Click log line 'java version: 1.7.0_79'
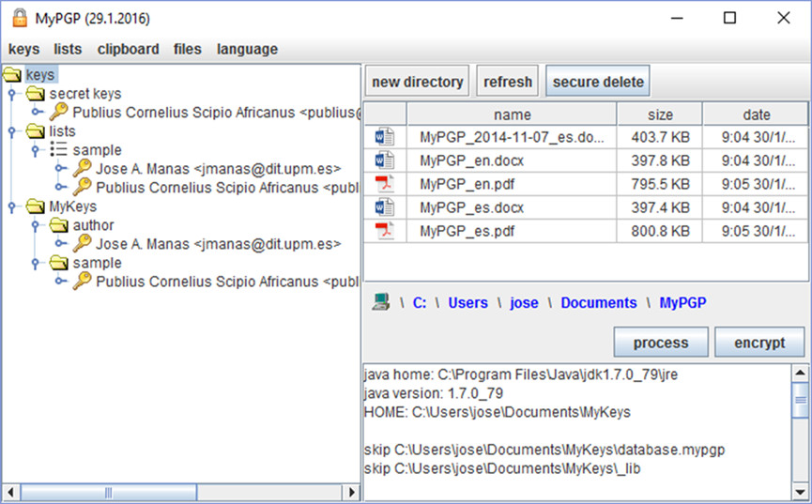 click(x=434, y=393)
